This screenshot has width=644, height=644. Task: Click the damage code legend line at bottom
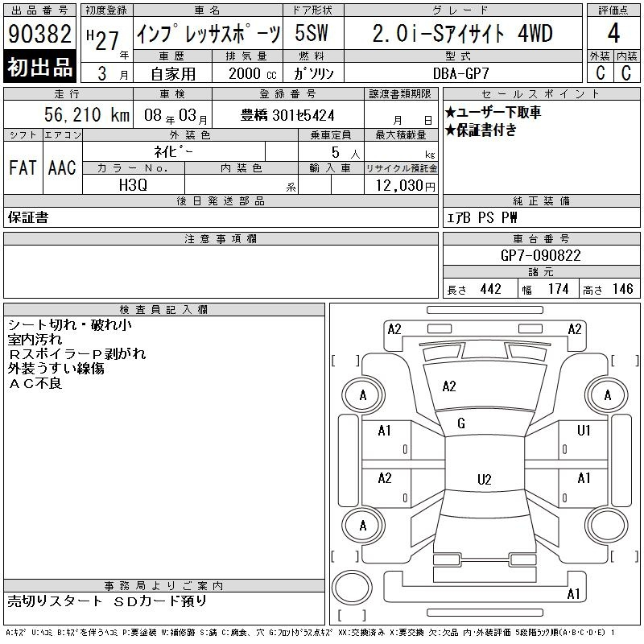point(311,633)
